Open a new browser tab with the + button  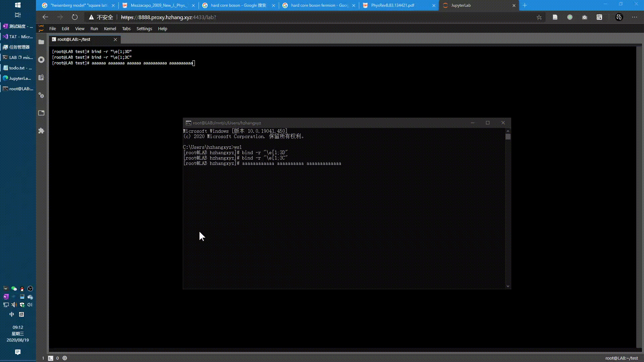point(525,5)
